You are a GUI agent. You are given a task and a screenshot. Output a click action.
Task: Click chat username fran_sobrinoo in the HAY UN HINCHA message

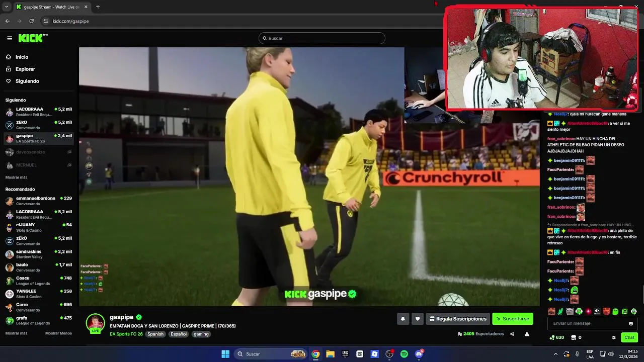(560, 139)
